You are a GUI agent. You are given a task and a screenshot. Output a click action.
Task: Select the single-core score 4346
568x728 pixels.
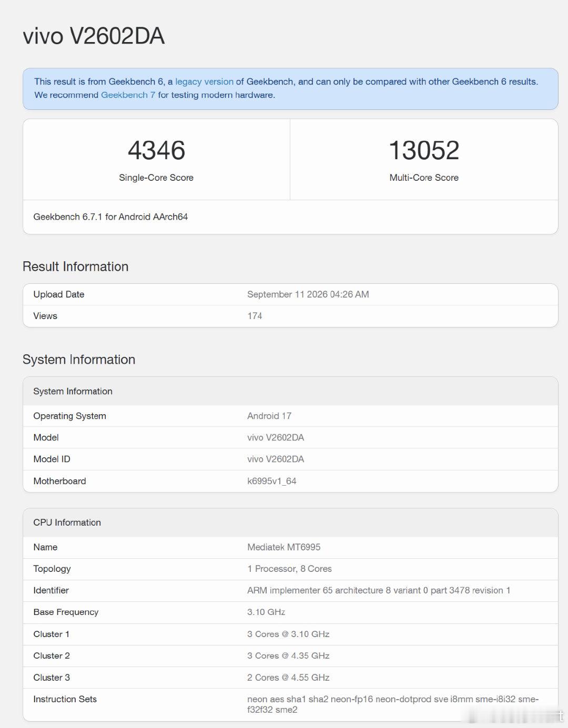[x=156, y=150]
